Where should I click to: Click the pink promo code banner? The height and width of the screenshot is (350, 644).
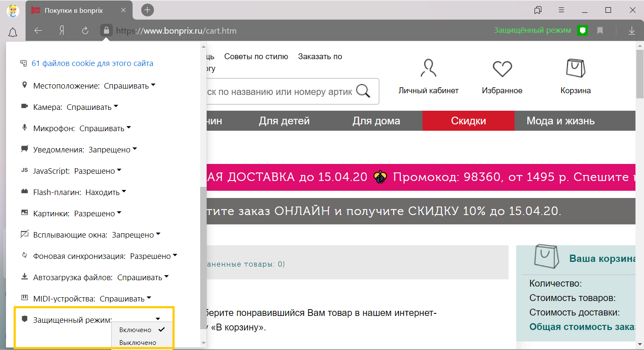coord(421,177)
